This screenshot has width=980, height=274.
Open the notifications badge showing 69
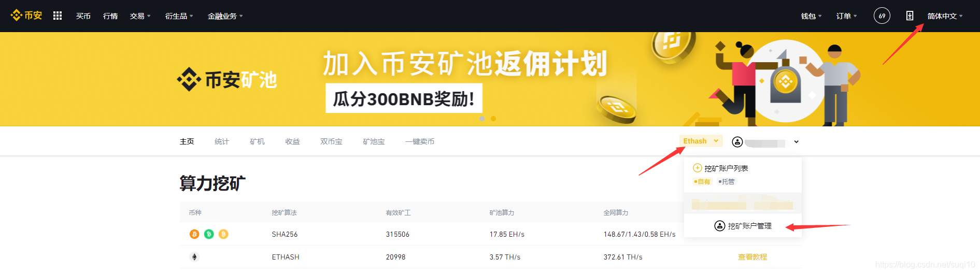tap(882, 16)
